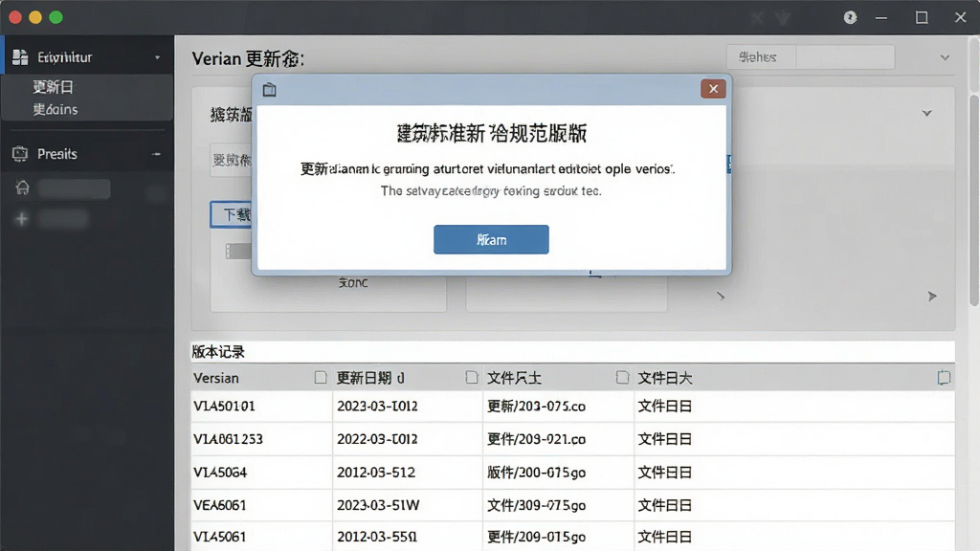Click the clipboard icon in the dialog title bar
This screenshot has width=980, height=551.
click(x=269, y=89)
